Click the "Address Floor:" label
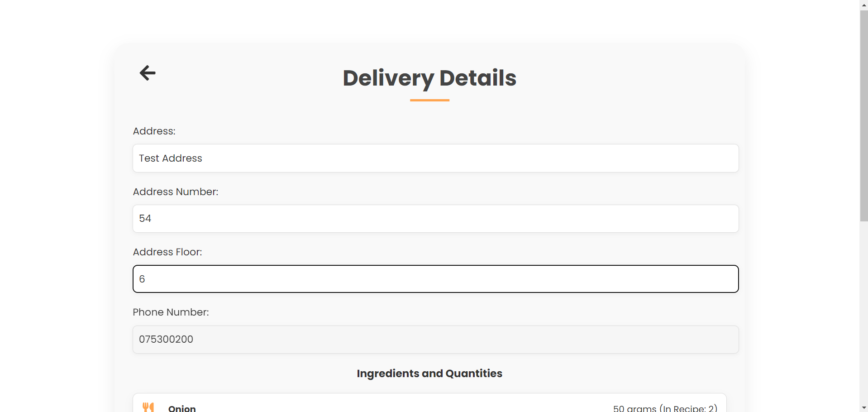The image size is (868, 412). (x=167, y=252)
